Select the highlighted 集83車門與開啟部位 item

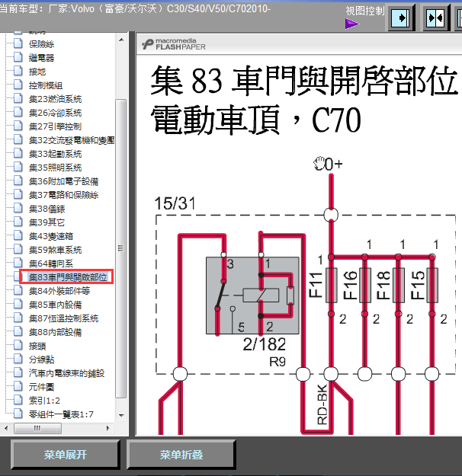point(68,277)
